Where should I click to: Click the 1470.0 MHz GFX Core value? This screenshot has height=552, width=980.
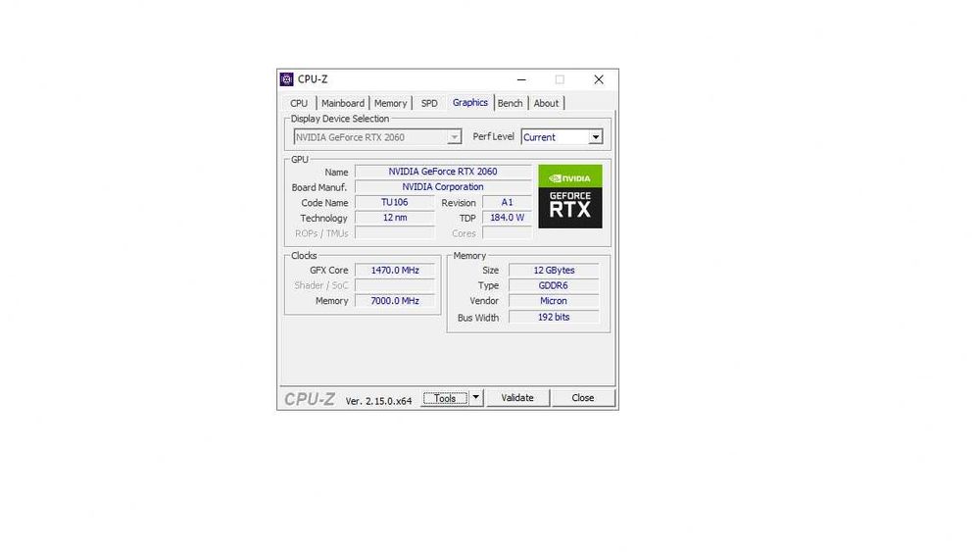pyautogui.click(x=394, y=270)
